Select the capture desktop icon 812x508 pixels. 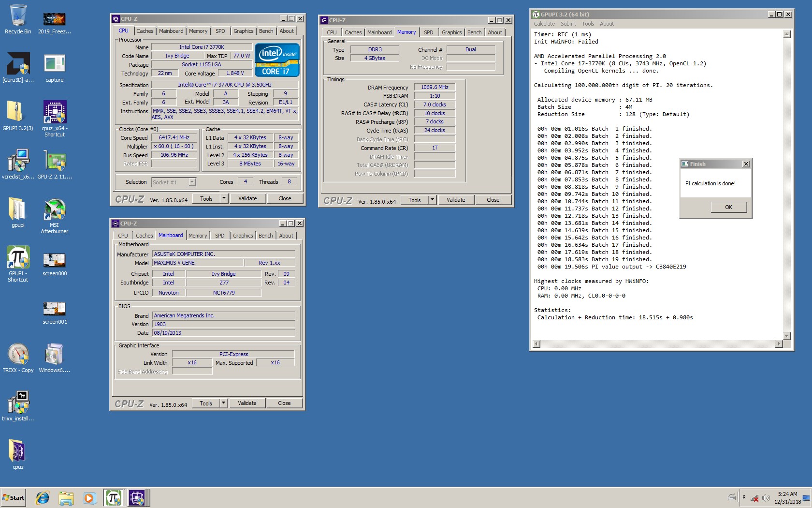54,68
